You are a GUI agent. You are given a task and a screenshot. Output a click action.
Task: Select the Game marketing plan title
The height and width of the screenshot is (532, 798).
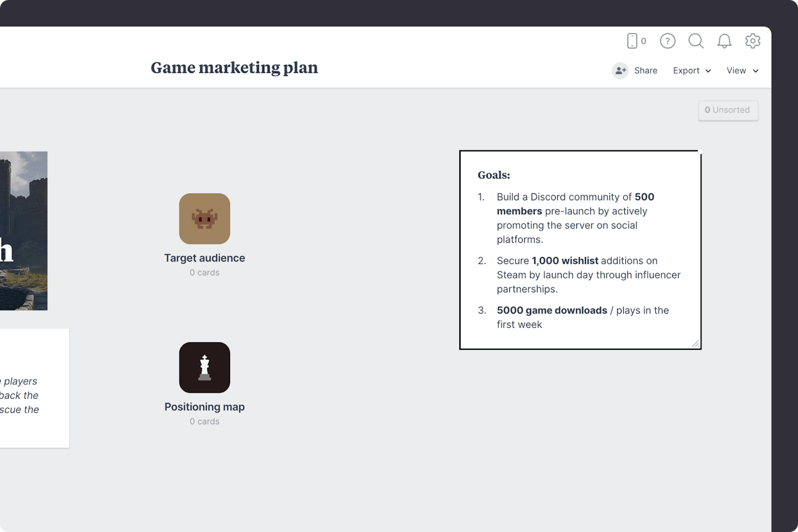[x=234, y=67]
